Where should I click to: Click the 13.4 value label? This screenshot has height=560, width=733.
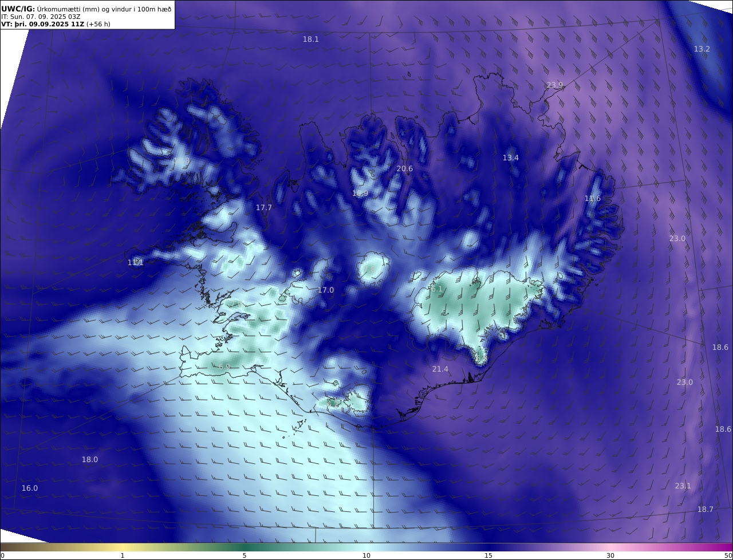point(511,158)
